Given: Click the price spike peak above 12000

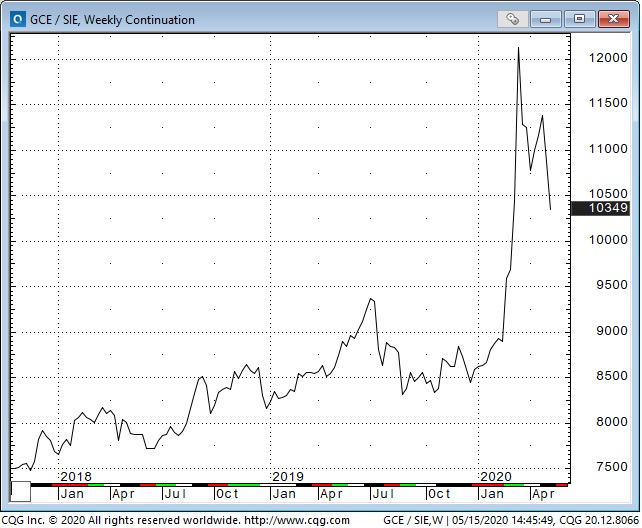Looking at the screenshot, I should [x=518, y=48].
